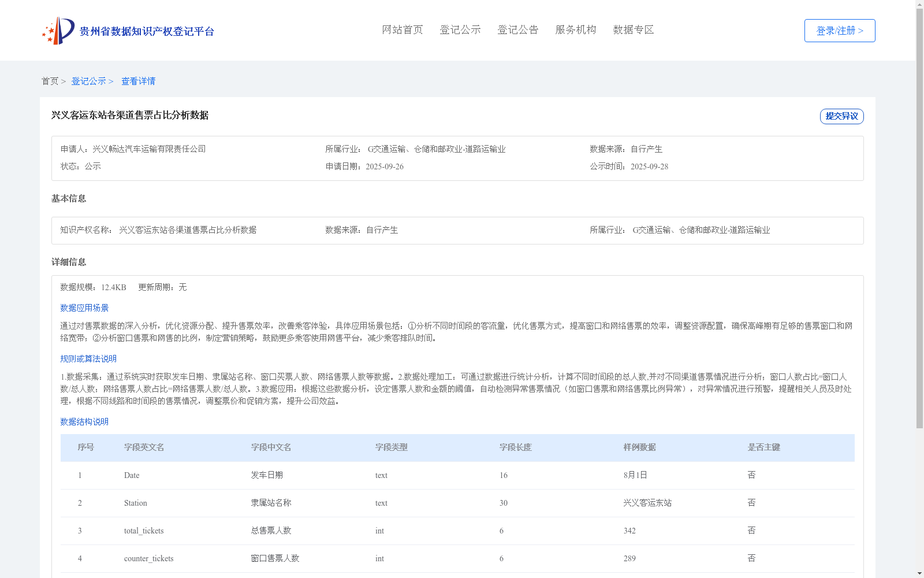Click the 登录/注册 button

(x=840, y=31)
